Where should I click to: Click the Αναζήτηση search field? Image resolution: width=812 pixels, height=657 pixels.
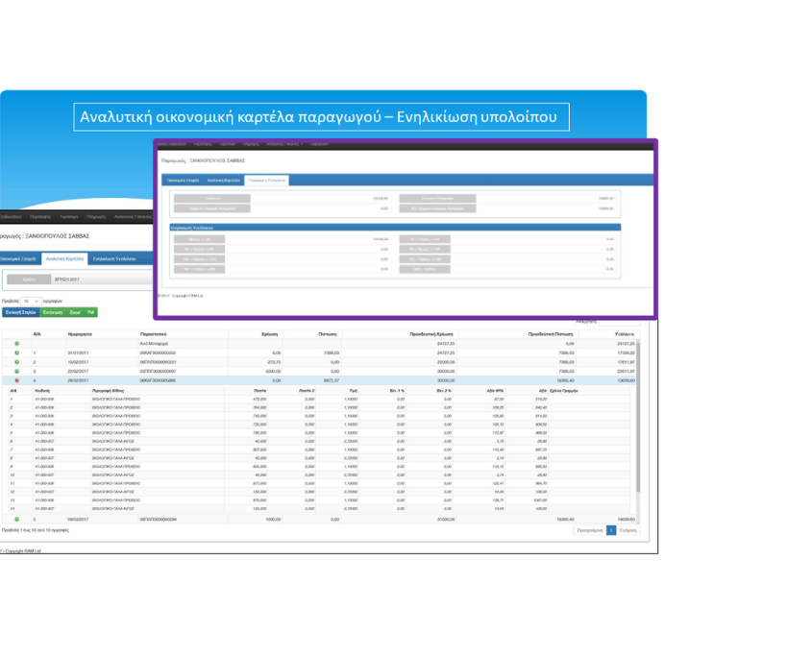tap(620, 322)
